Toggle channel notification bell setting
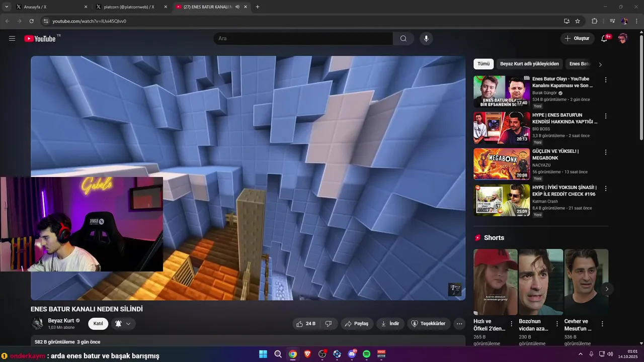The height and width of the screenshot is (362, 644). [x=123, y=324]
